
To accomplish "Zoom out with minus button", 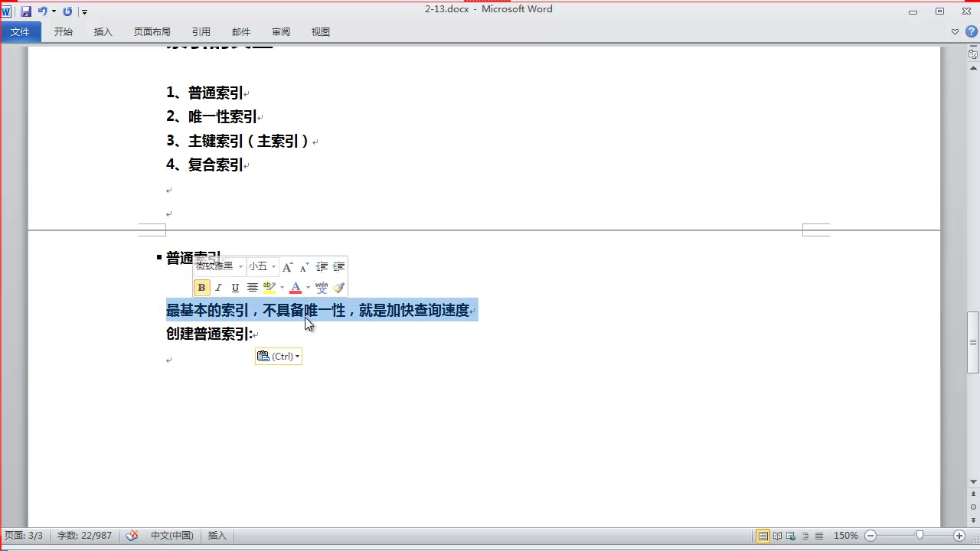I will coord(871,536).
